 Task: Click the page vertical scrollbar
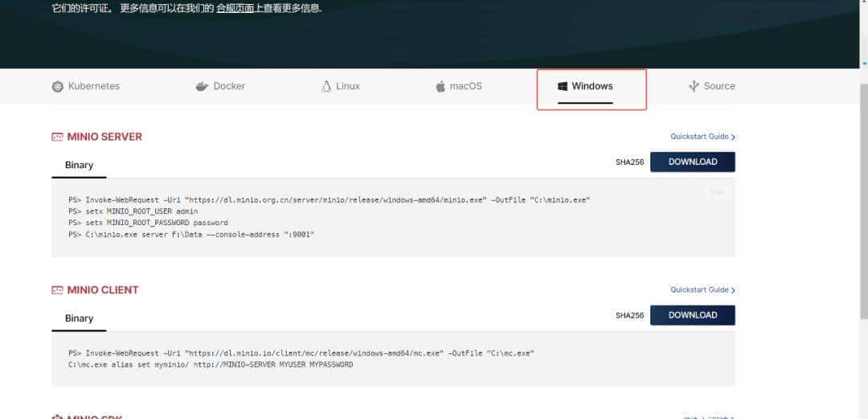[x=863, y=203]
